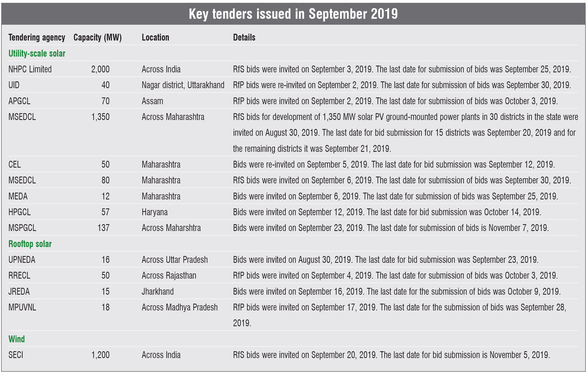The image size is (588, 373).
Task: Click the 'NHPC Limited' agency cell
Action: (30, 69)
